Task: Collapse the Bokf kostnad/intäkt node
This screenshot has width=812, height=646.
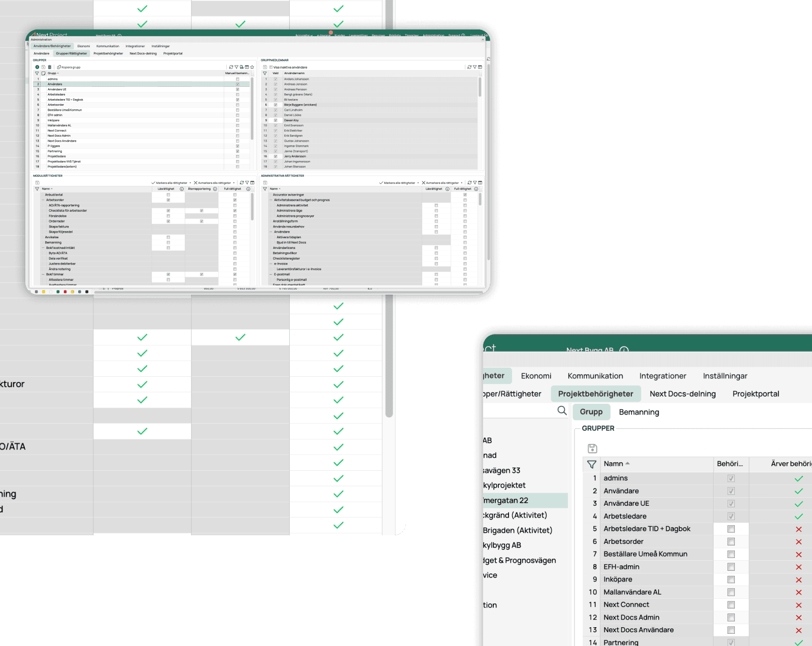Action: 43,248
